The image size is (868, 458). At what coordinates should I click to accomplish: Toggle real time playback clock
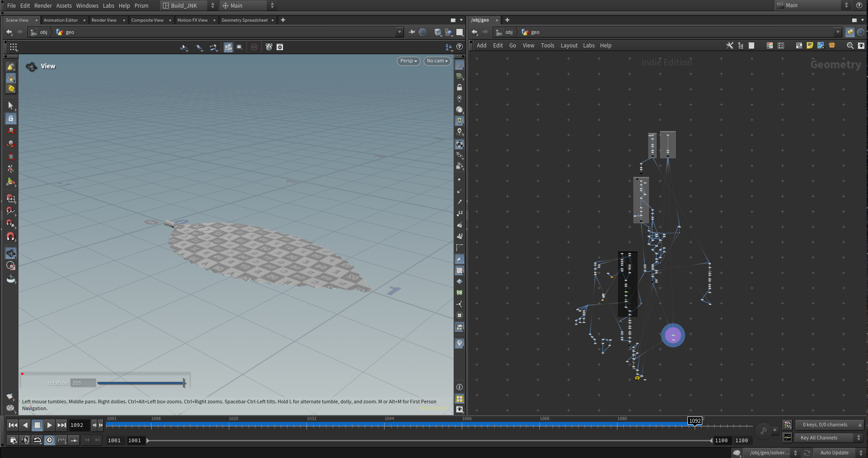(x=50, y=440)
